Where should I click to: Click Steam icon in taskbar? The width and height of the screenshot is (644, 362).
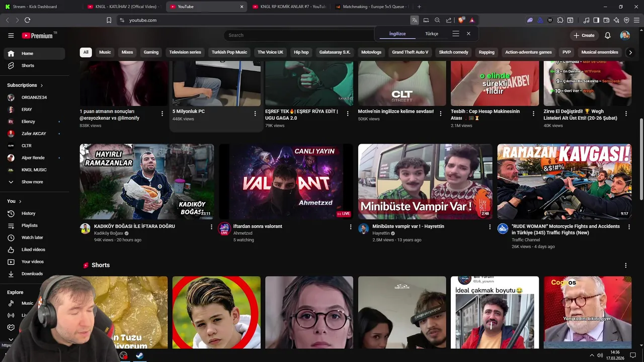[x=139, y=355]
